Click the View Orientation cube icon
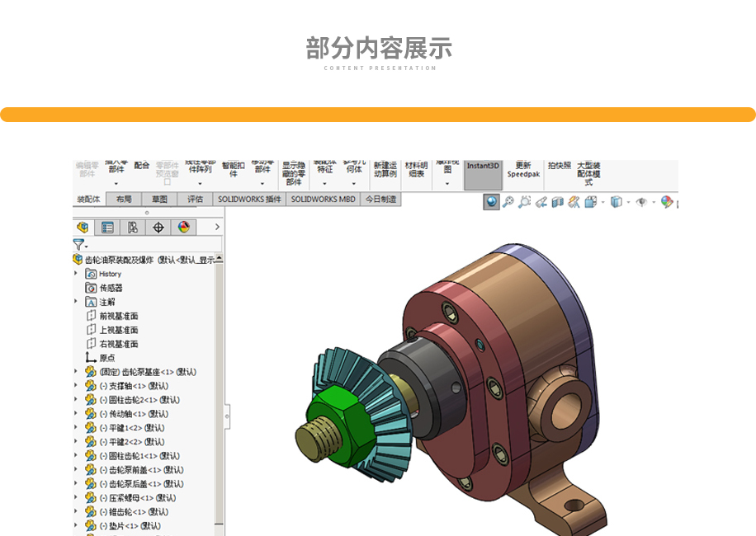The width and height of the screenshot is (756, 536). tap(590, 202)
